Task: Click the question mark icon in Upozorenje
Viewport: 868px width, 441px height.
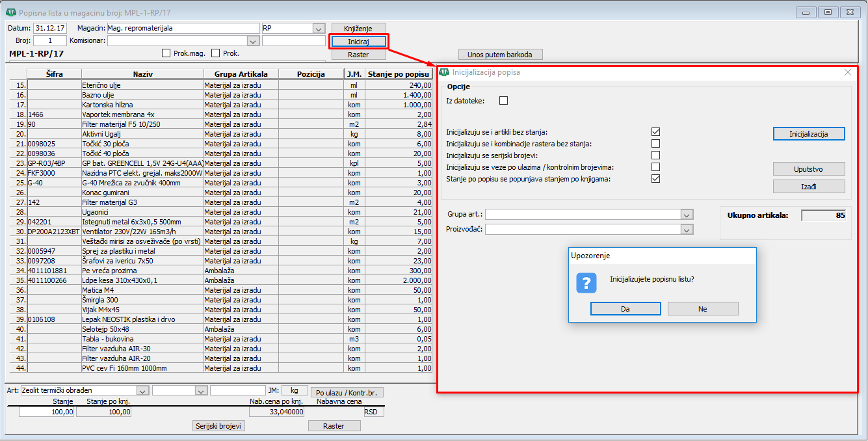Action: tap(586, 283)
